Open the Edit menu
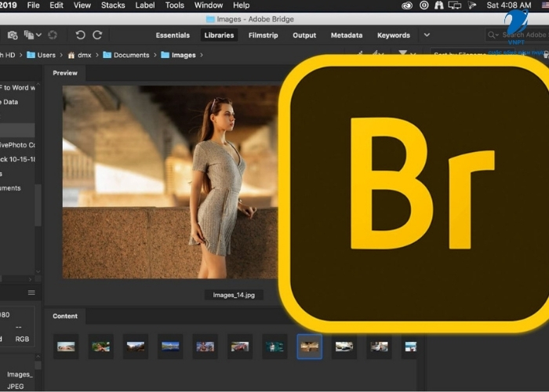Image resolution: width=549 pixels, height=392 pixels. 56,5
